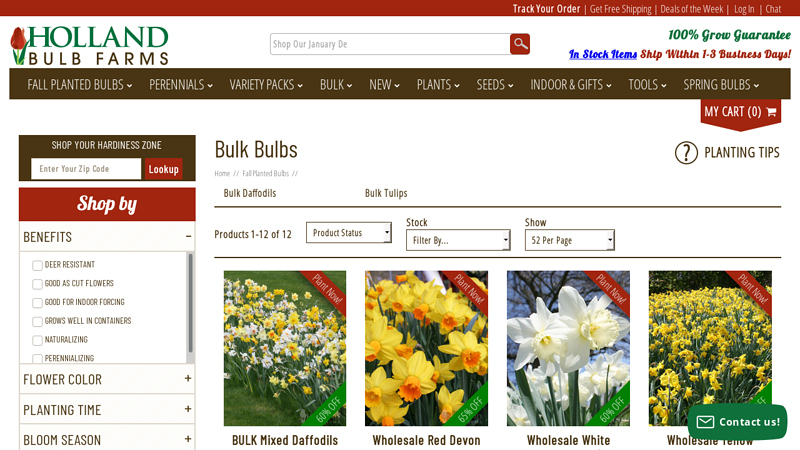Open the Indoor & Gifts menu
Screen dimensions: 800x450
(570, 85)
